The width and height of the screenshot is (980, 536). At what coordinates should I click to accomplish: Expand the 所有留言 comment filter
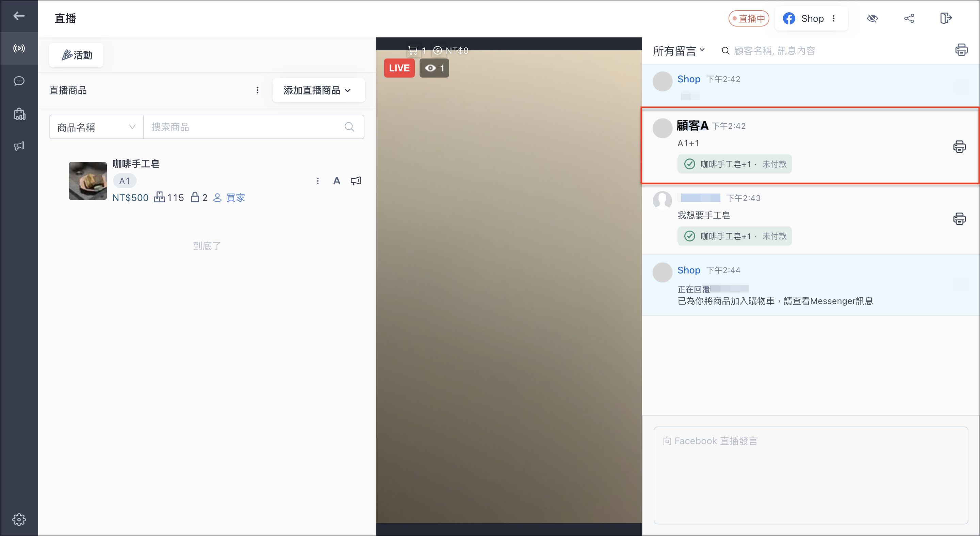tap(679, 51)
